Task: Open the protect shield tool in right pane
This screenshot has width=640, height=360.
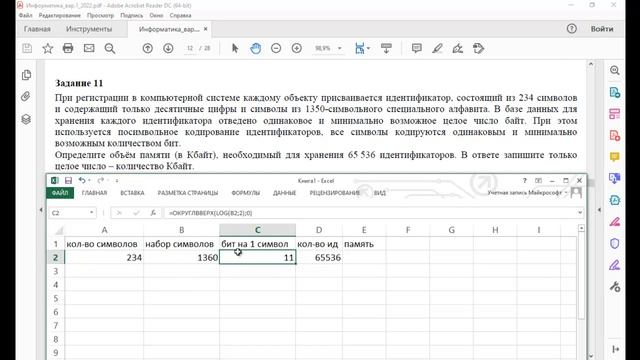Action: click(615, 244)
